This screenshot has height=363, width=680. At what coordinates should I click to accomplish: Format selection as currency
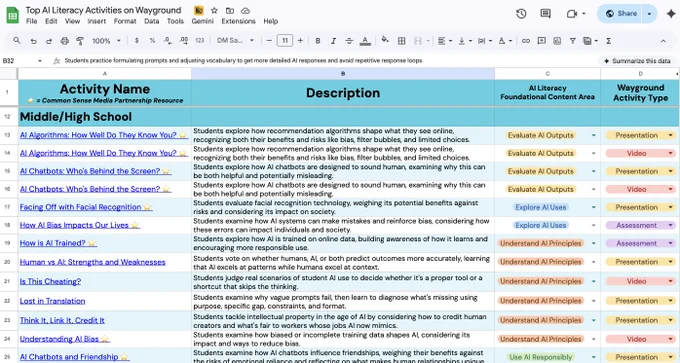point(137,41)
